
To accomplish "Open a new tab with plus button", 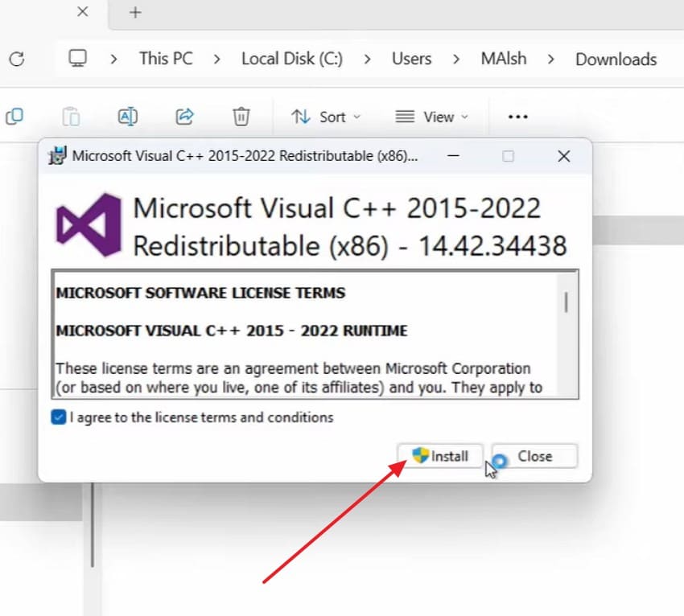I will (135, 12).
